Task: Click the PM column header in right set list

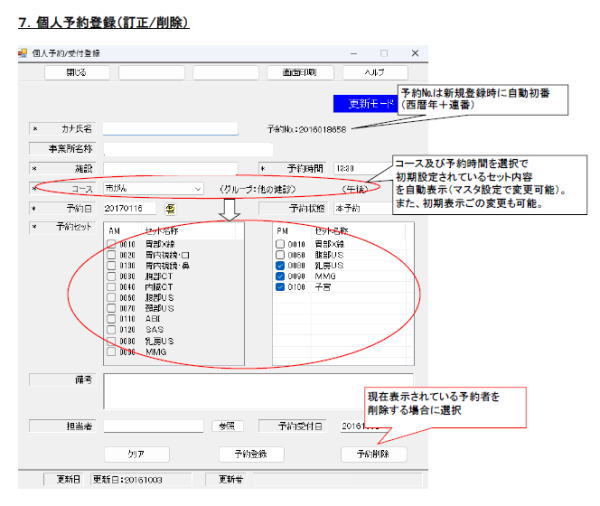Action: pos(282,231)
